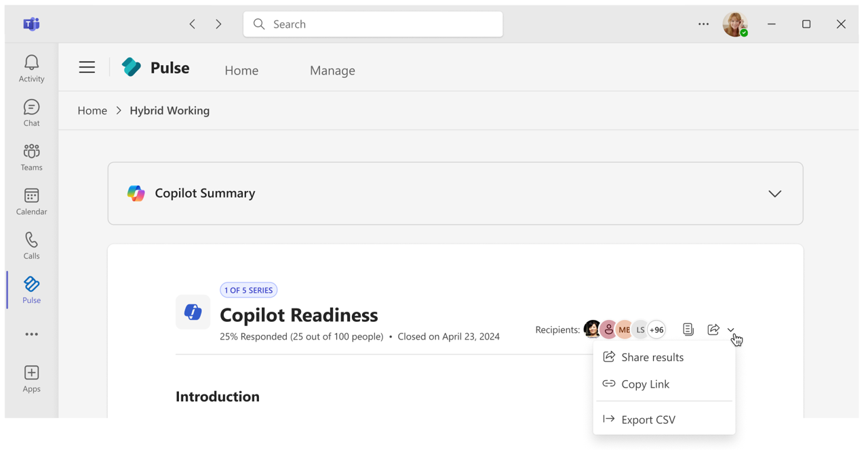Image resolution: width=868 pixels, height=450 pixels.
Task: Switch to the Manage tab
Action: click(332, 70)
